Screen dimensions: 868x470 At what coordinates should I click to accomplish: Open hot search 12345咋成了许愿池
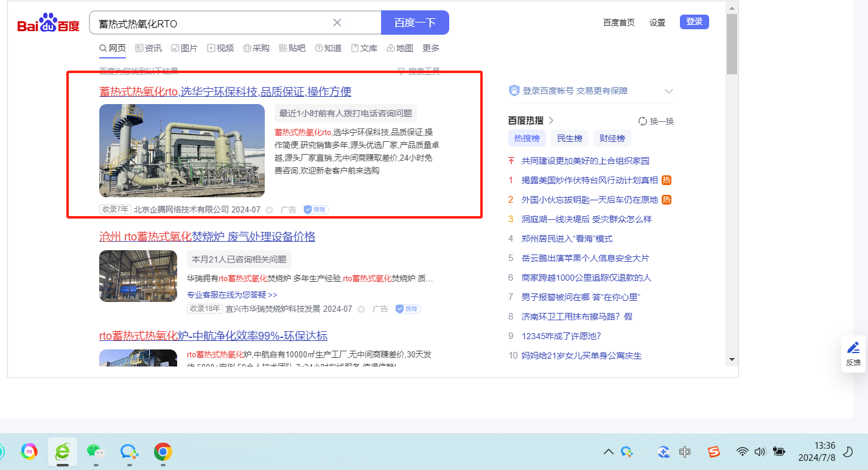561,336
